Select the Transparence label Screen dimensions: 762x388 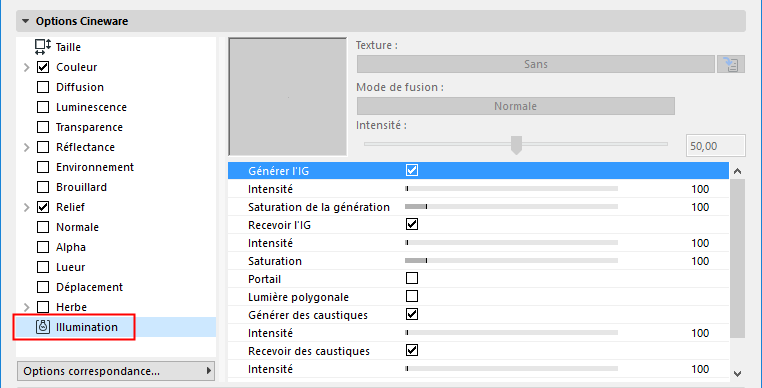tap(89, 127)
